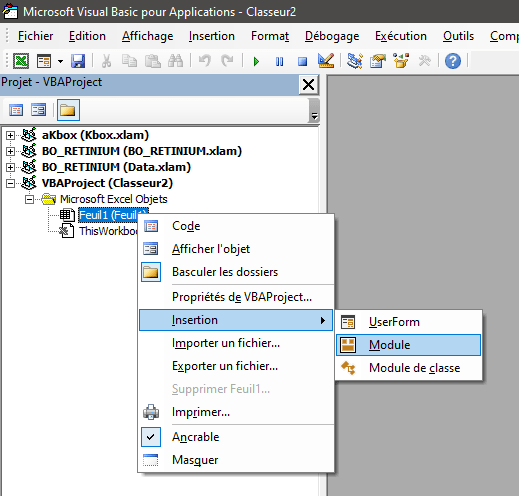This screenshot has height=496, width=519.
Task: Insert a Module from the submenu
Action: 408,345
